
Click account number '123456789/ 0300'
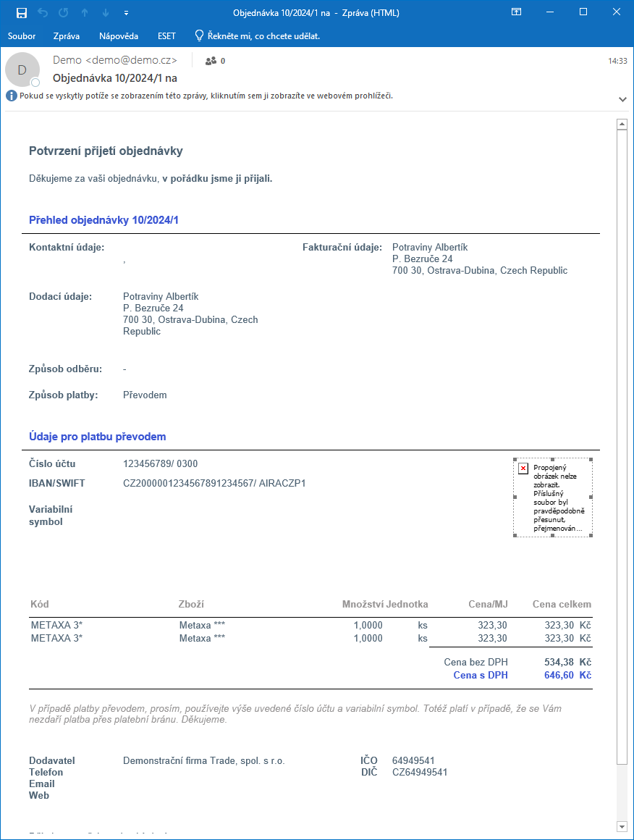160,464
